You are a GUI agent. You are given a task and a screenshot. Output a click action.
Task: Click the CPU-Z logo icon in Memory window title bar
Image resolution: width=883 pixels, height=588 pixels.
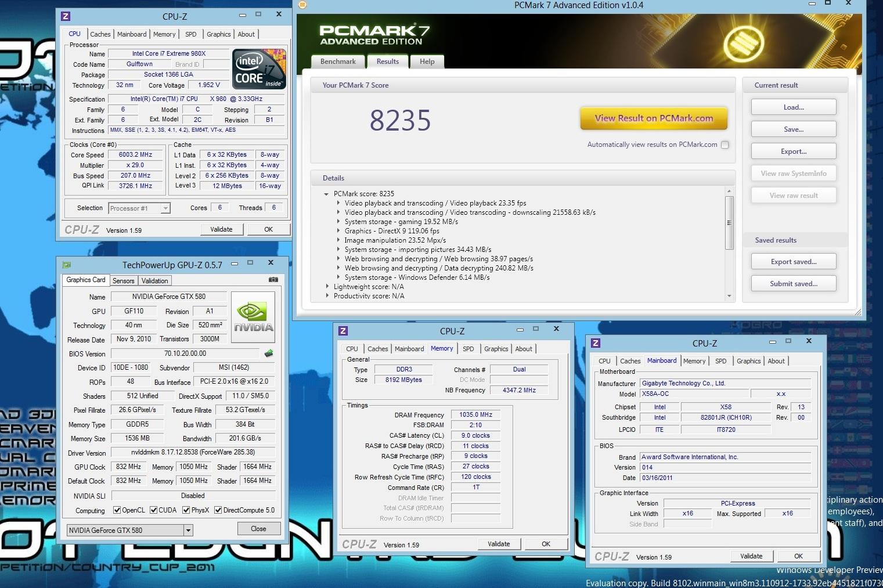pos(343,331)
